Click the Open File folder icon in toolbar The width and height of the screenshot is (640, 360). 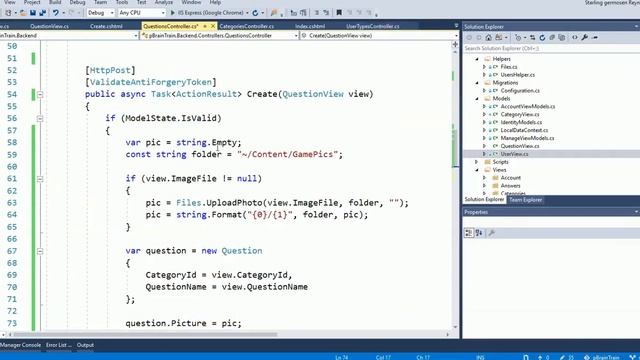(x=23, y=13)
